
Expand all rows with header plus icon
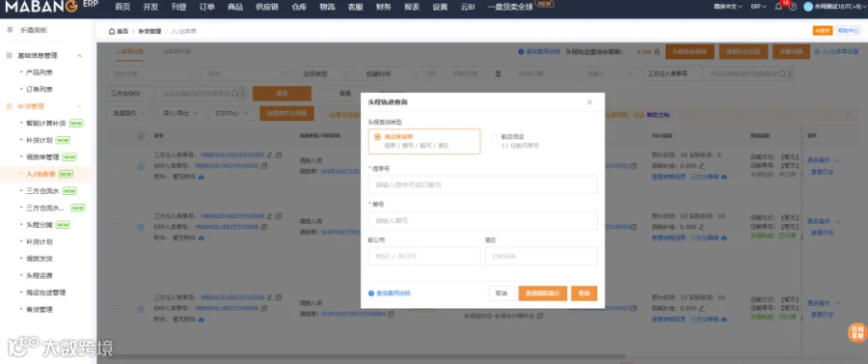pos(141,136)
